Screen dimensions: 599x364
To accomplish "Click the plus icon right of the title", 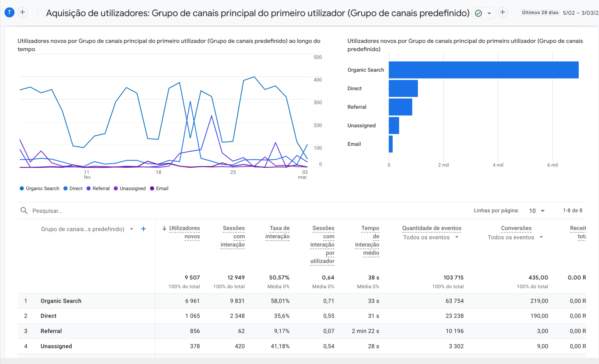I will (x=502, y=12).
